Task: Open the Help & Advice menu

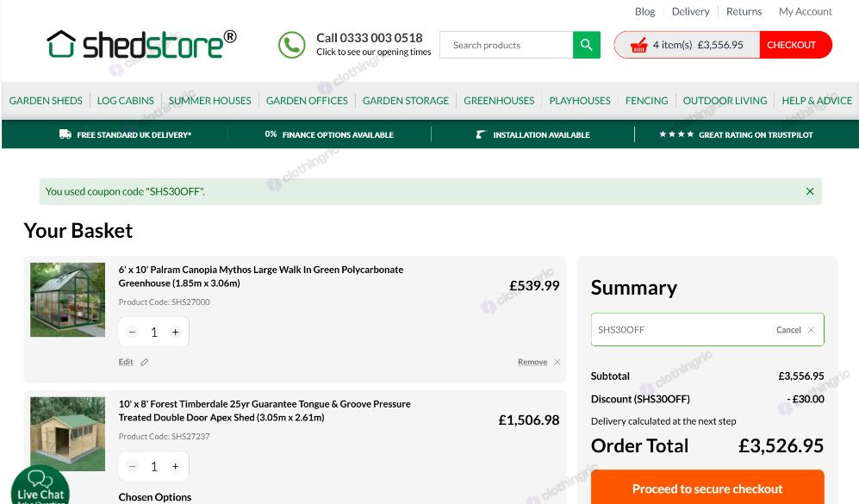Action: (817, 101)
